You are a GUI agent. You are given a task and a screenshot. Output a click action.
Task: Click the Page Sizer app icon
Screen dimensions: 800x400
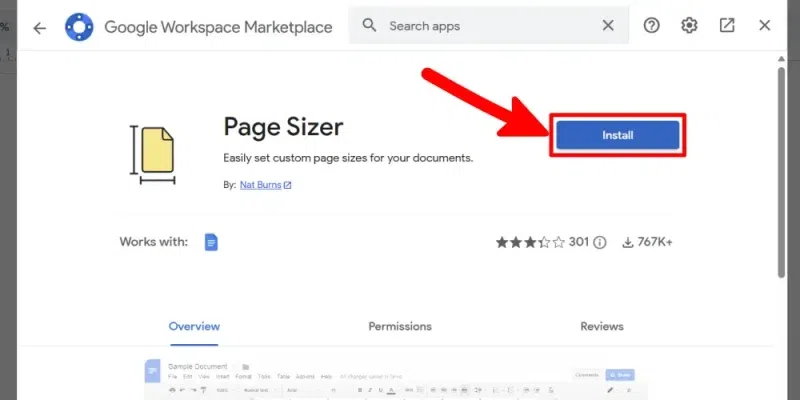coord(152,155)
